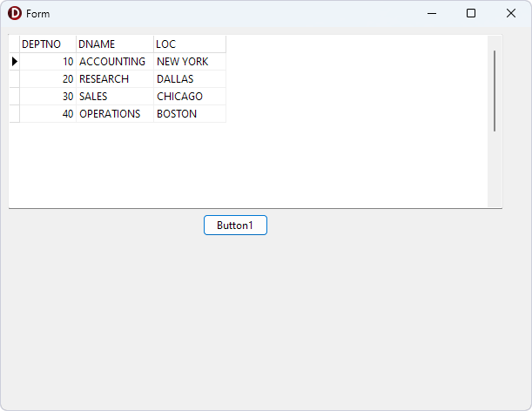Click the CHICAGO location cell
The height and width of the screenshot is (411, 532).
(189, 97)
